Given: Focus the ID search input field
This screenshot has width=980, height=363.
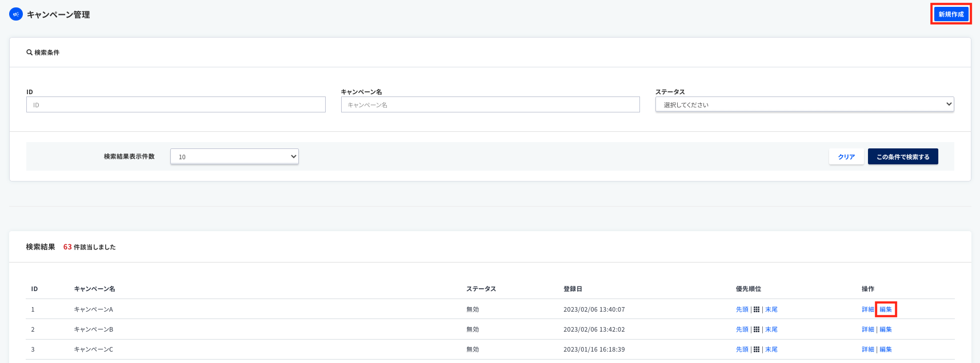Looking at the screenshot, I should point(175,104).
